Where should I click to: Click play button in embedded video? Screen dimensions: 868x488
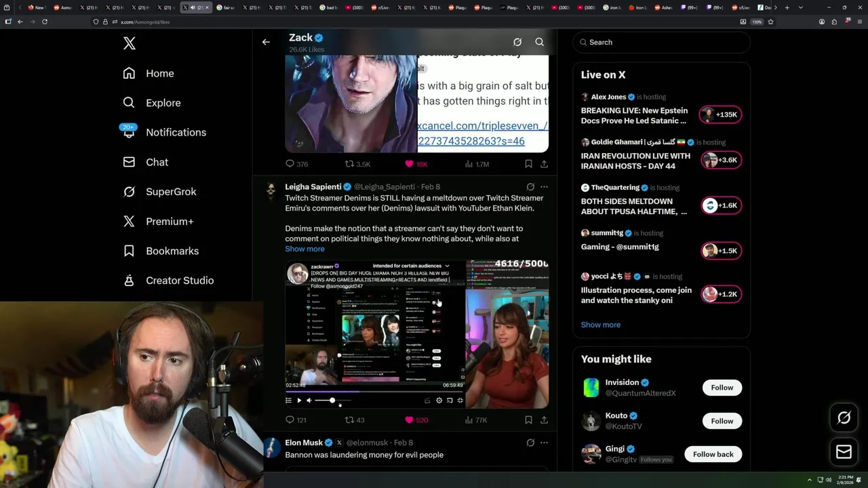[299, 401]
